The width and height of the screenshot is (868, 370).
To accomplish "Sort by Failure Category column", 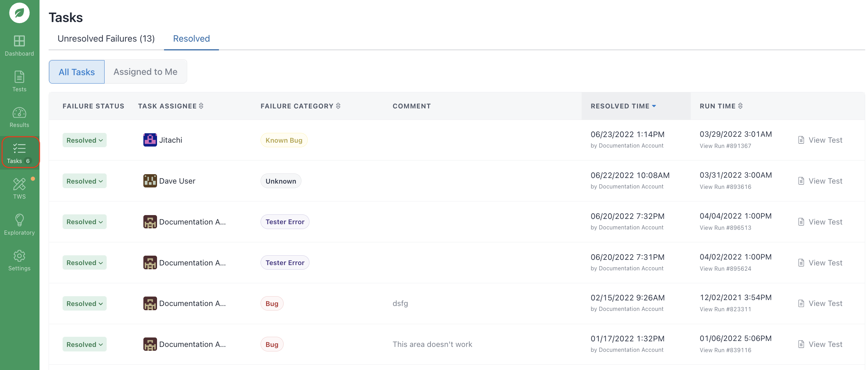I will coord(338,106).
